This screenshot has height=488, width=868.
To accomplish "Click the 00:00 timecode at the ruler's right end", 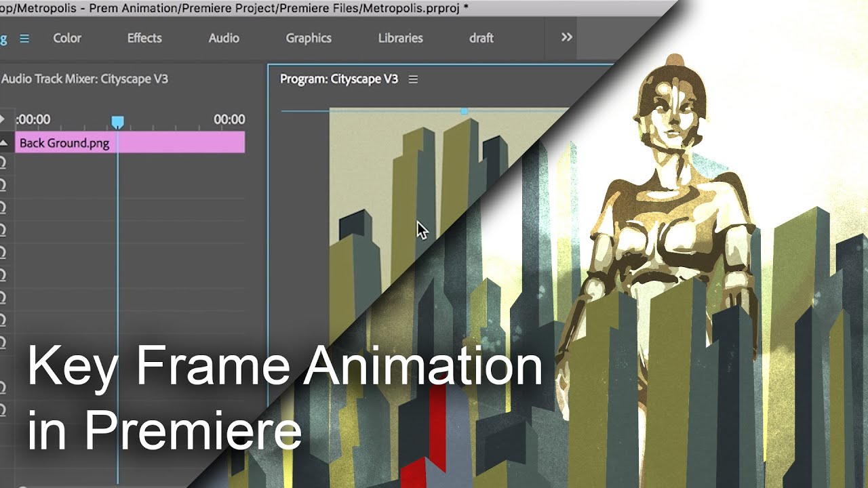I will coord(229,119).
